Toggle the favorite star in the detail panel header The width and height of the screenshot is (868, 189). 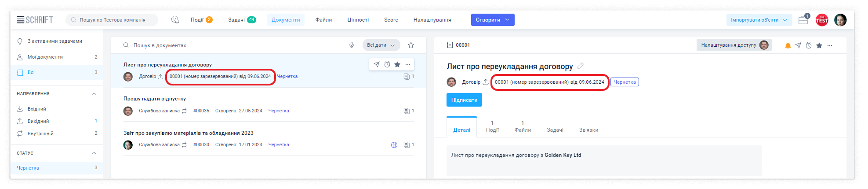click(x=819, y=45)
